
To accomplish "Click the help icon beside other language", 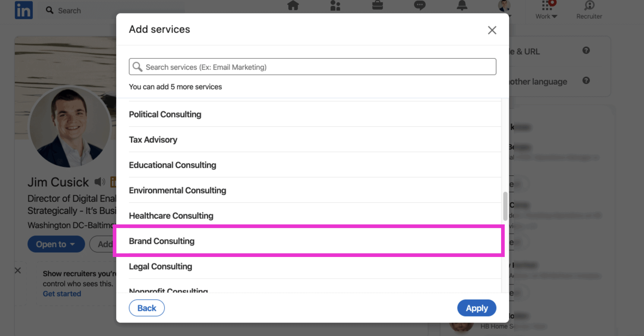I will click(586, 81).
